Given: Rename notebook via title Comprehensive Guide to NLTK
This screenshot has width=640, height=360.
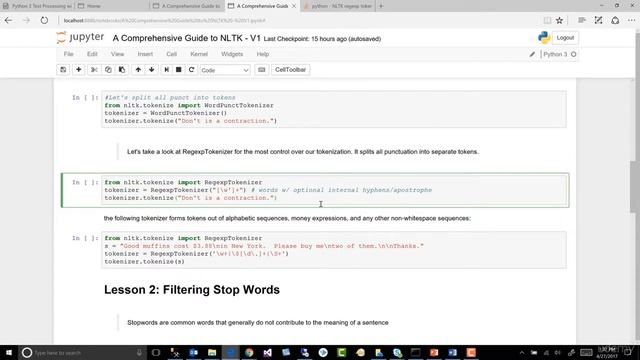Looking at the screenshot, I should 187,38.
